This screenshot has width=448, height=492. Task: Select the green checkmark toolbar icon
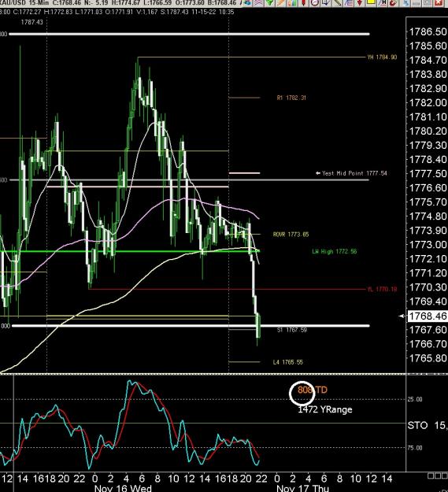269,2
